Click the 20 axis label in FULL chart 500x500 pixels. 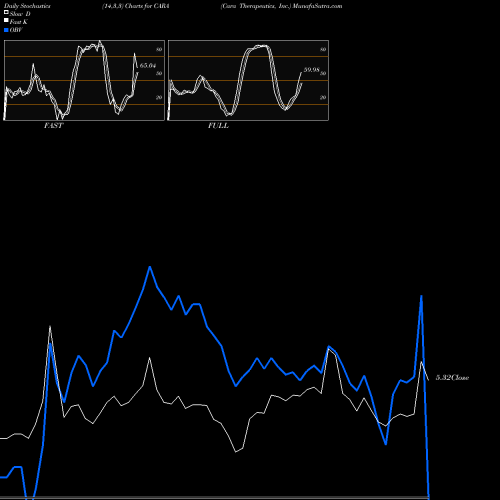pyautogui.click(x=323, y=97)
